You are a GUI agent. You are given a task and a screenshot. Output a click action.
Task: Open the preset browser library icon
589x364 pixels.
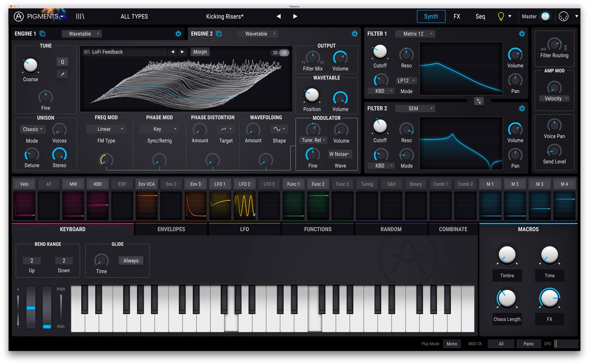pyautogui.click(x=80, y=16)
